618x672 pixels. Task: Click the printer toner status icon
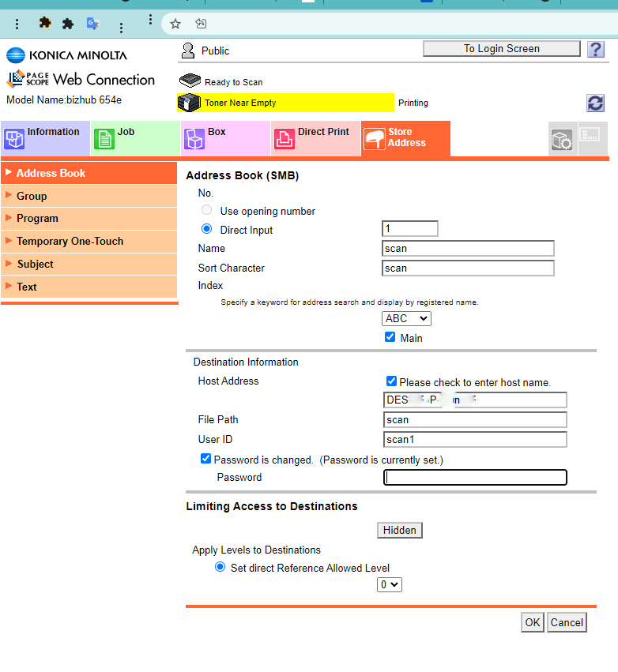(189, 103)
